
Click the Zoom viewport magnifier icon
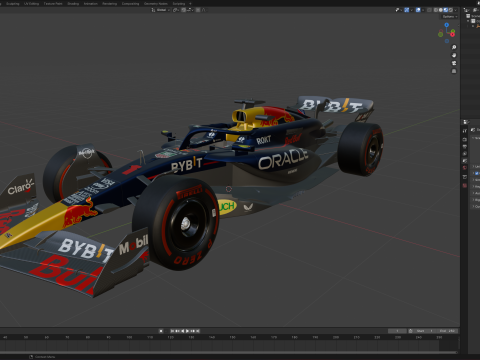pos(454,47)
